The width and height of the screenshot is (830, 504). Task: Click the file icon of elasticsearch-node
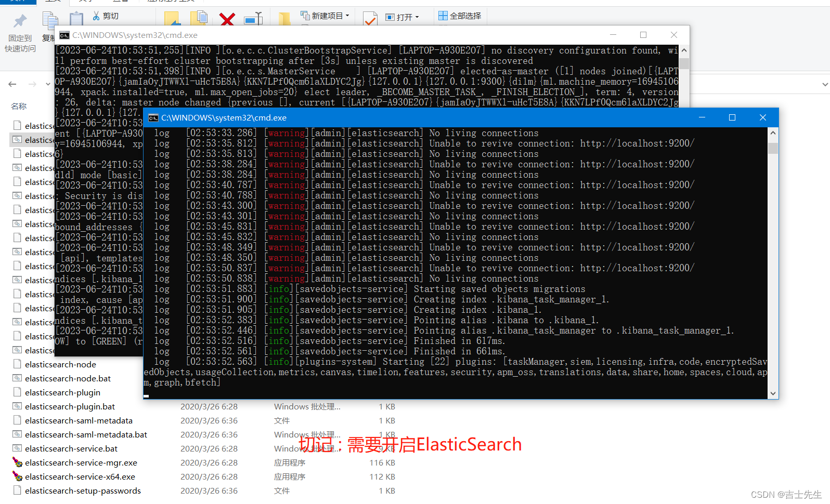point(17,364)
